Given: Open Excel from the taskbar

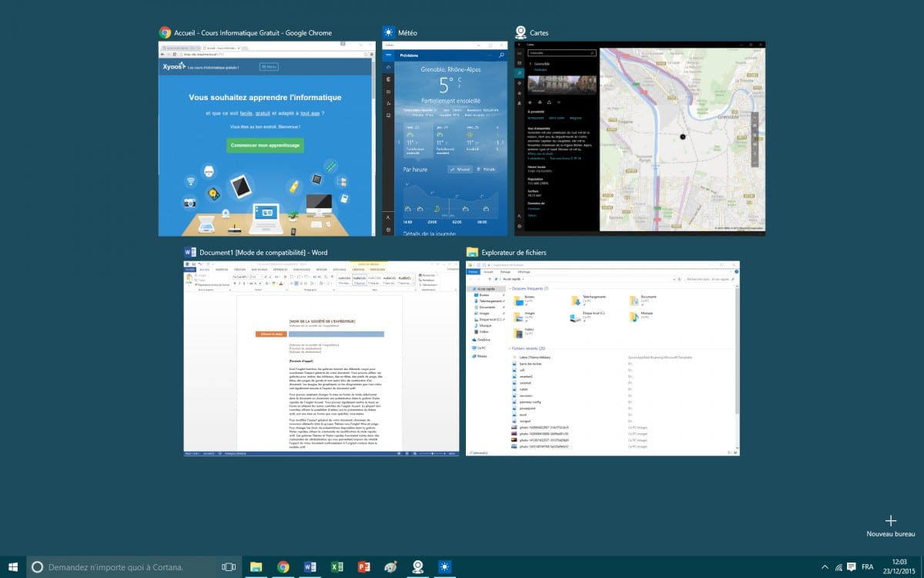Looking at the screenshot, I should 337,566.
